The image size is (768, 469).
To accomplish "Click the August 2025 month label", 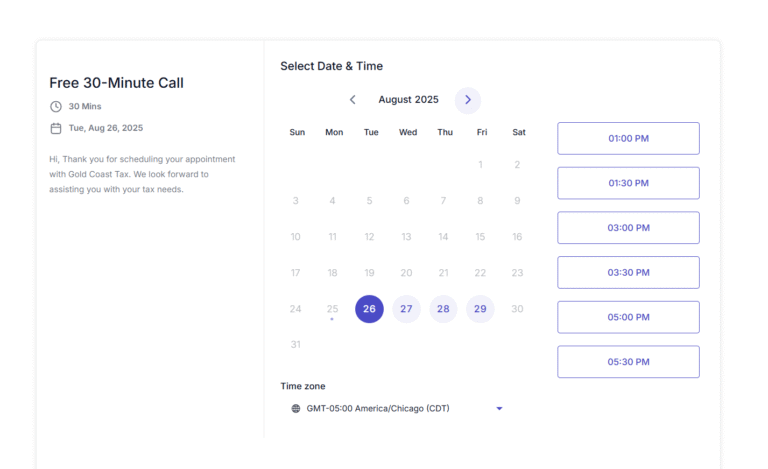I will pos(408,100).
